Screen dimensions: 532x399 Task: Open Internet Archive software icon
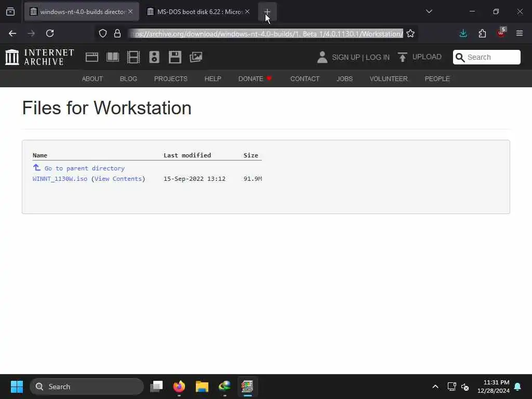click(x=175, y=57)
